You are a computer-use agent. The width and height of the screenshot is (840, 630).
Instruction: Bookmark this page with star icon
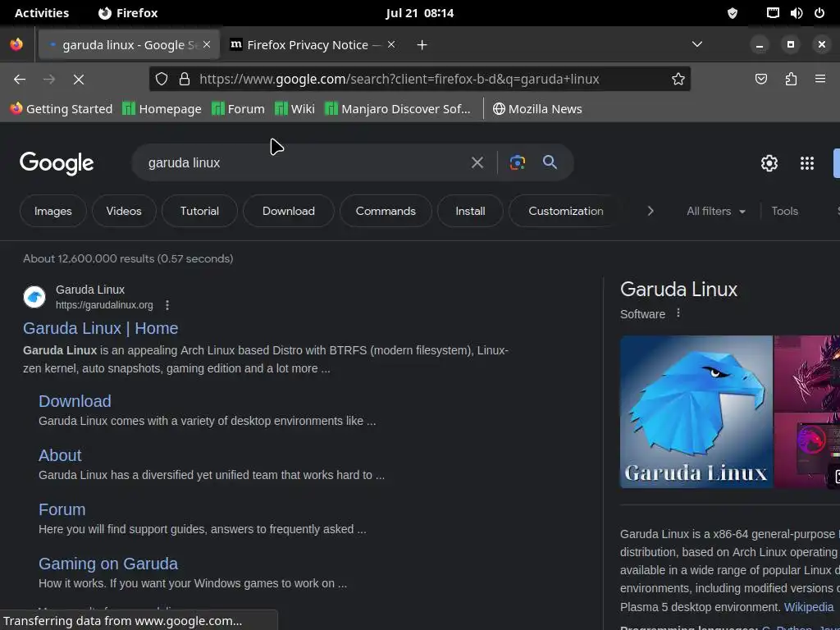tap(678, 80)
